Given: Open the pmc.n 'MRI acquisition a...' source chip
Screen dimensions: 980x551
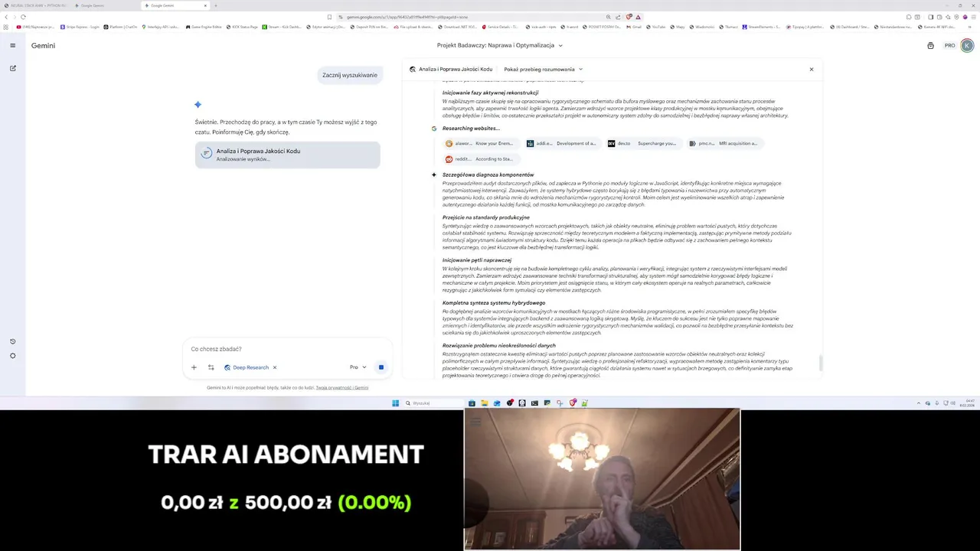Looking at the screenshot, I should pos(724,143).
